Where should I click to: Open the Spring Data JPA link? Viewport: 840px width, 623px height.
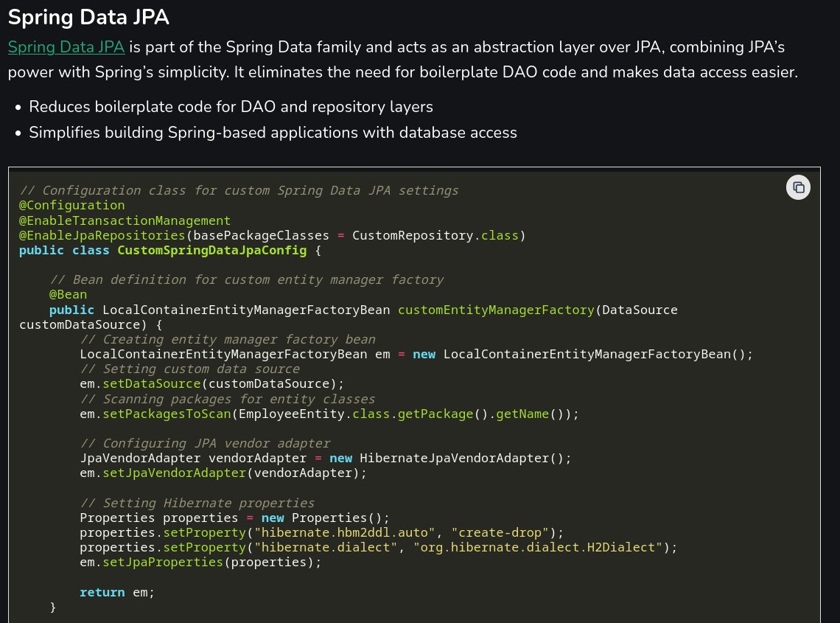point(66,47)
